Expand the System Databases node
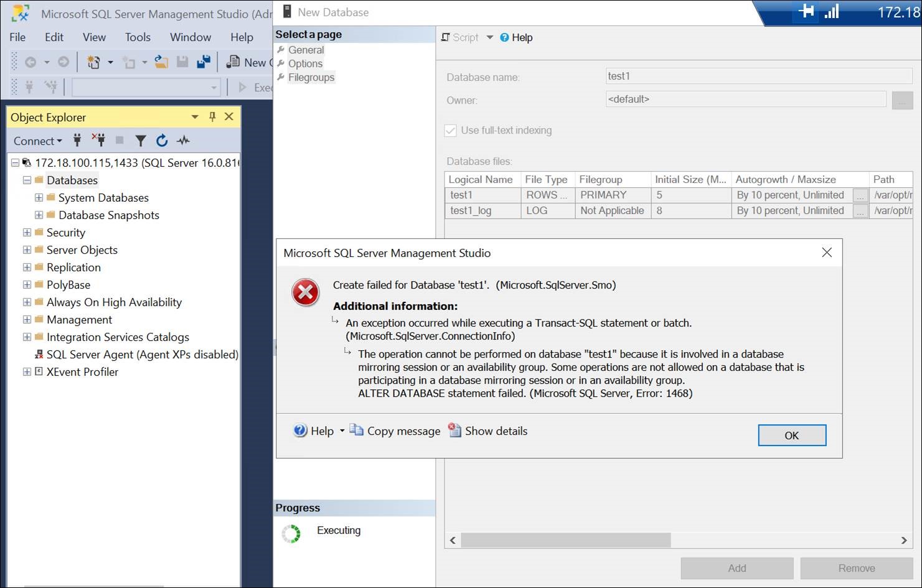Screen dimensions: 922x588 point(39,197)
